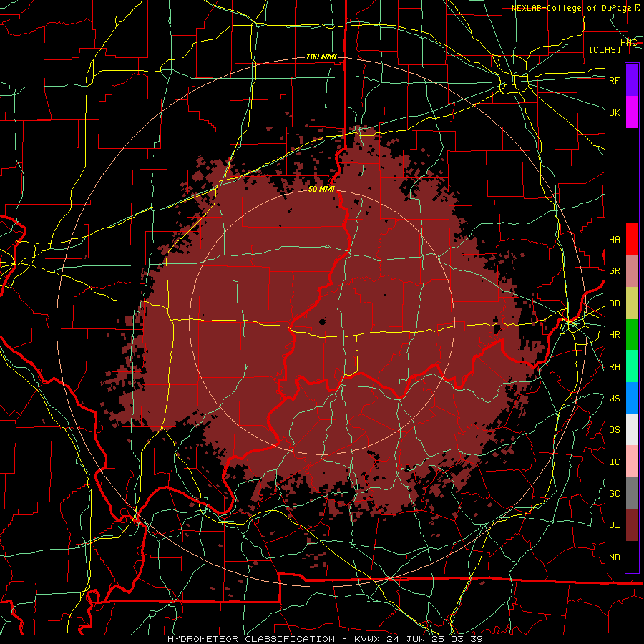Pick the dark green HR legend swatch
Image resolution: width=644 pixels, height=644 pixels.
[x=632, y=334]
